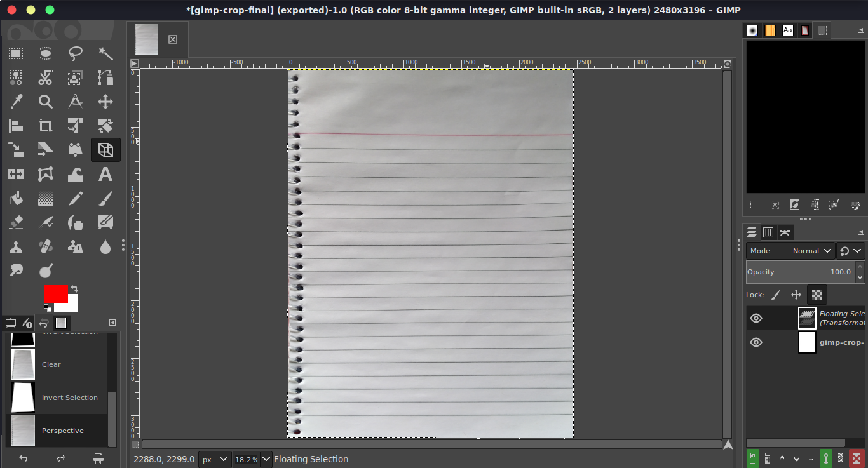This screenshot has height=468, width=868.
Task: Toggle visibility of gimp-crop layer
Action: [756, 342]
